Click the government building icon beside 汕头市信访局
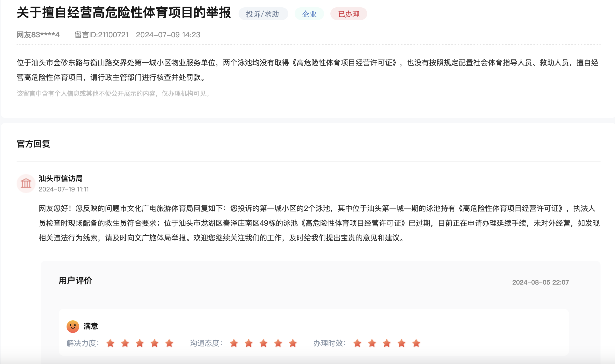 pos(26,184)
